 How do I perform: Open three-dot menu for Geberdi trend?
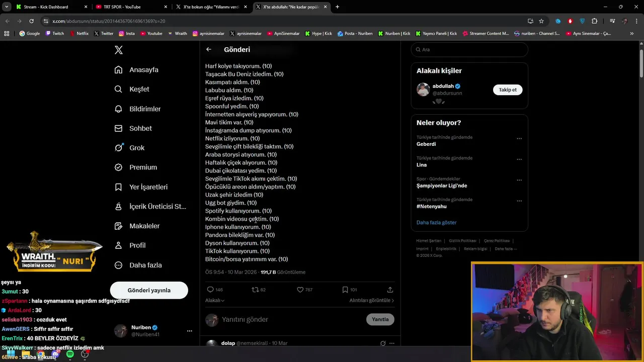(519, 139)
